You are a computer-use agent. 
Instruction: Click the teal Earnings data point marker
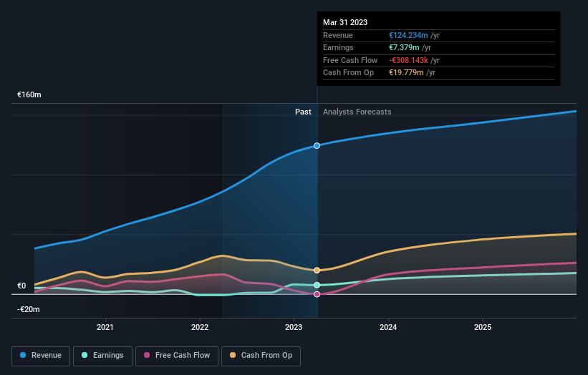317,285
